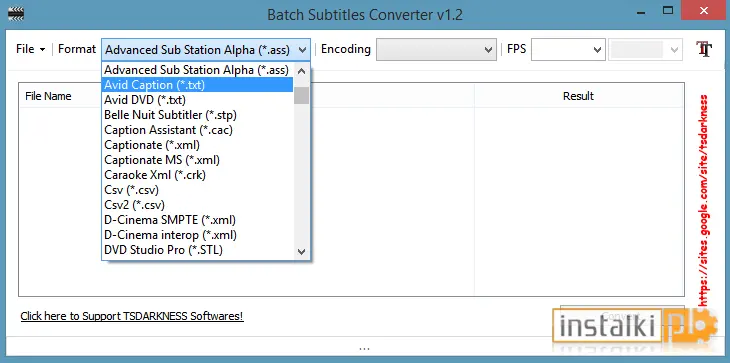
Task: Open the FPS dropdown
Action: [568, 49]
